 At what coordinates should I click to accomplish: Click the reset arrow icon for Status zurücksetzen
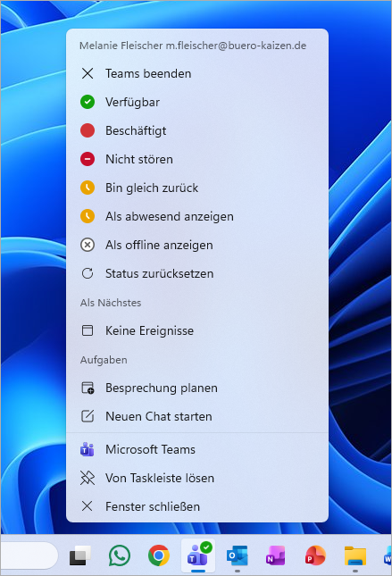pos(88,273)
